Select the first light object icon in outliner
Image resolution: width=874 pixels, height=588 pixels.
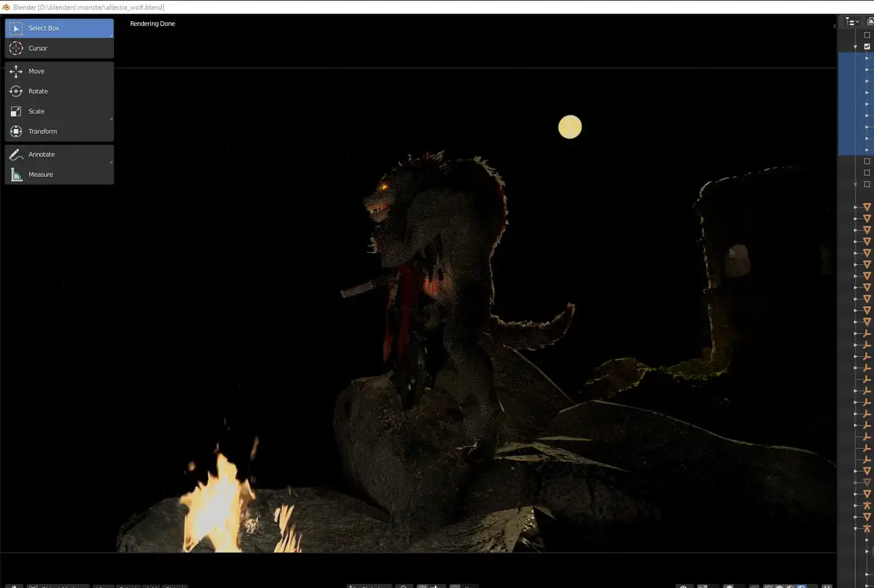tap(867, 505)
